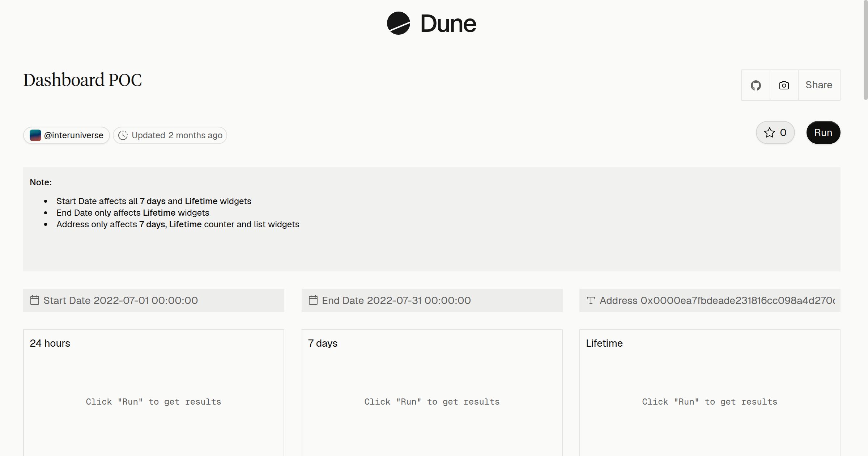Open the GitHub icon button

tap(756, 85)
